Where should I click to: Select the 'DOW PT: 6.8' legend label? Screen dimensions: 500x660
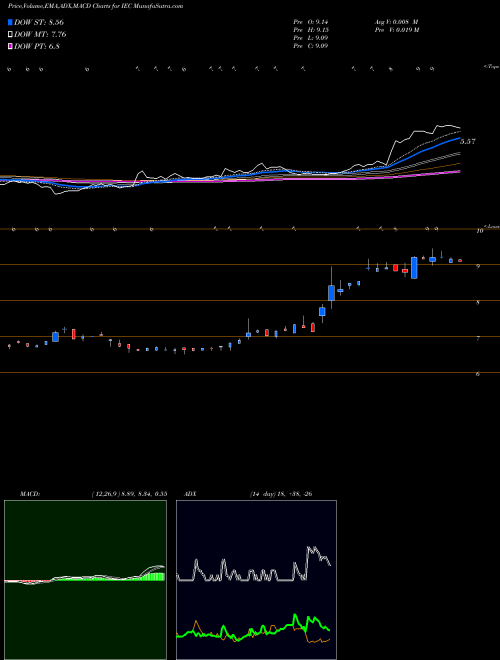tap(37, 46)
